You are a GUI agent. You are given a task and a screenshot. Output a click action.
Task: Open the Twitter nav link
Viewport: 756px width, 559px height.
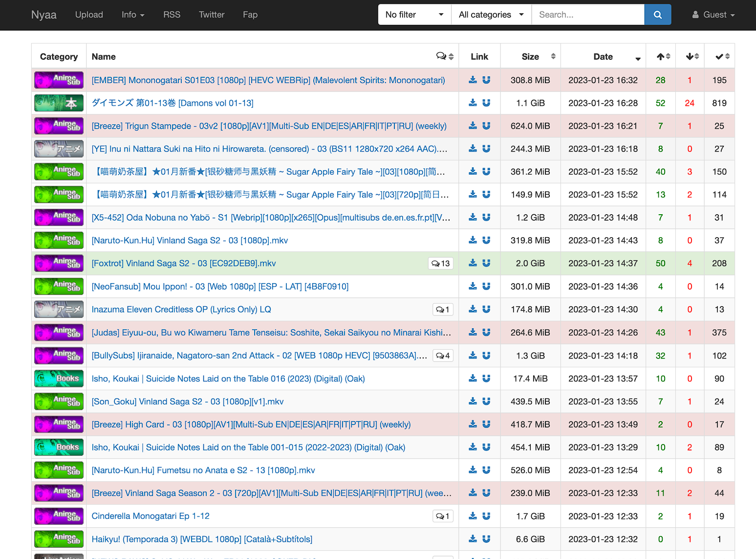point(212,15)
